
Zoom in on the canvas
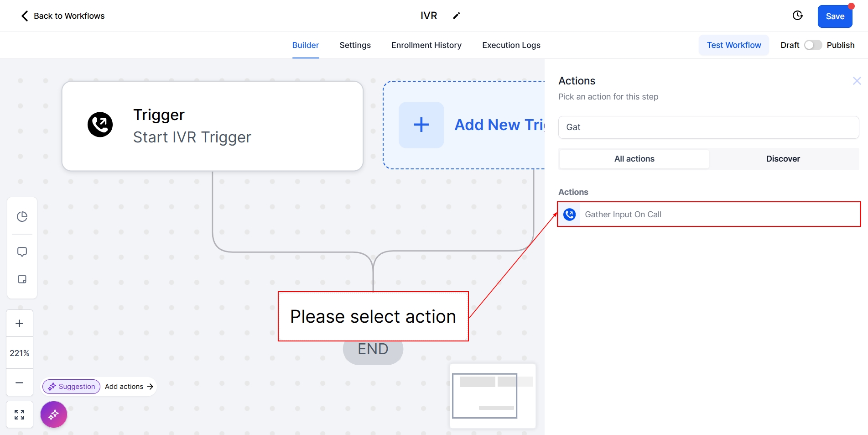[x=20, y=324]
